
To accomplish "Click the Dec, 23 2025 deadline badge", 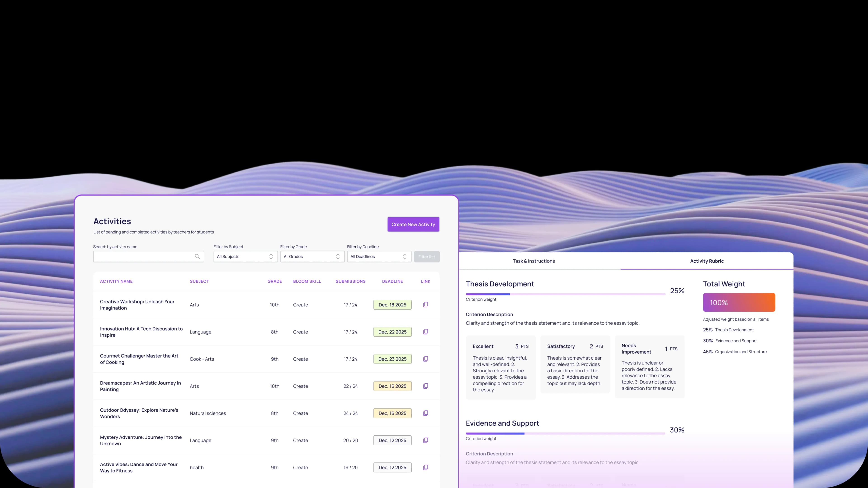I will (x=392, y=359).
